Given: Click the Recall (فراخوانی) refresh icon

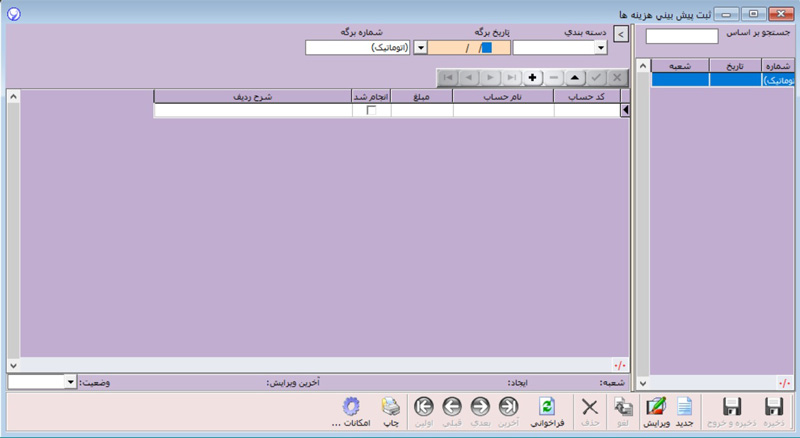Looking at the screenshot, I should coord(547,409).
